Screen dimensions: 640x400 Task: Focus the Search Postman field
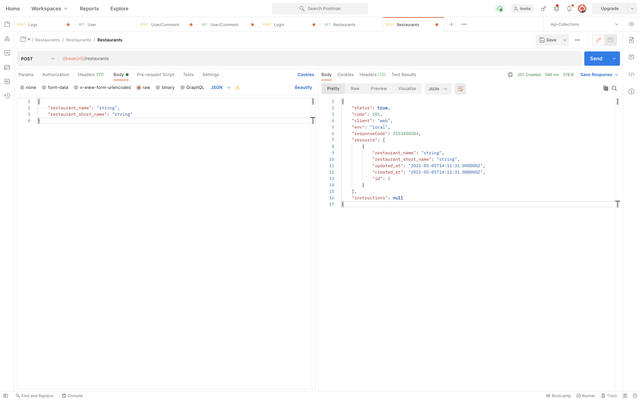320,9
